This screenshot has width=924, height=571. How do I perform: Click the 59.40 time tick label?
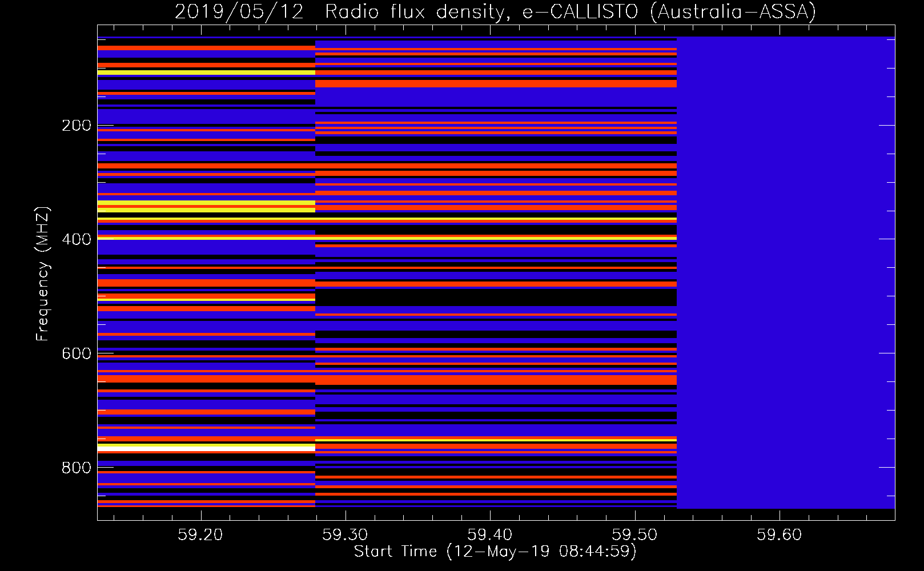pyautogui.click(x=490, y=534)
